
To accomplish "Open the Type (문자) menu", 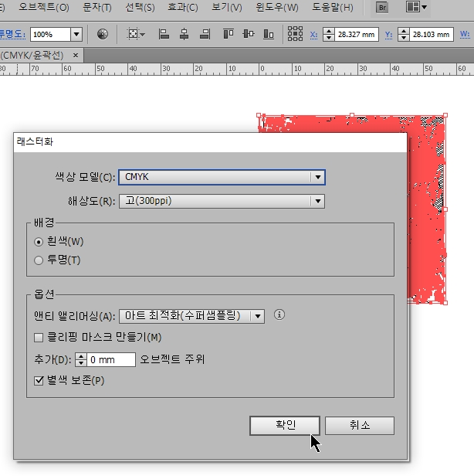I will (97, 7).
